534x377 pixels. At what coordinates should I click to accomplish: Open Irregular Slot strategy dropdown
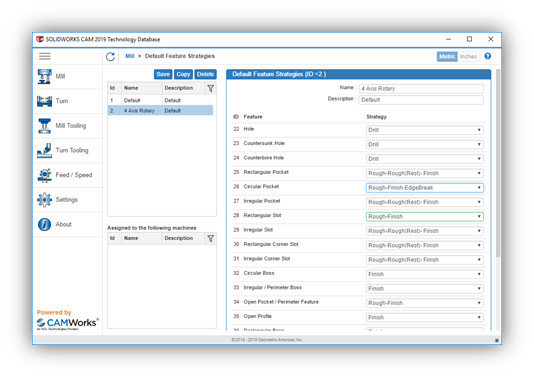pos(425,231)
